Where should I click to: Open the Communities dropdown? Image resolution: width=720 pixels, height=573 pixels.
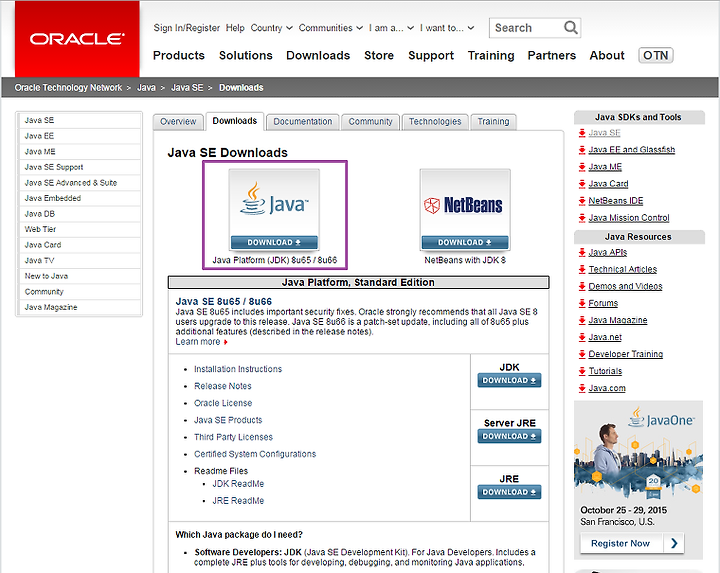[331, 28]
